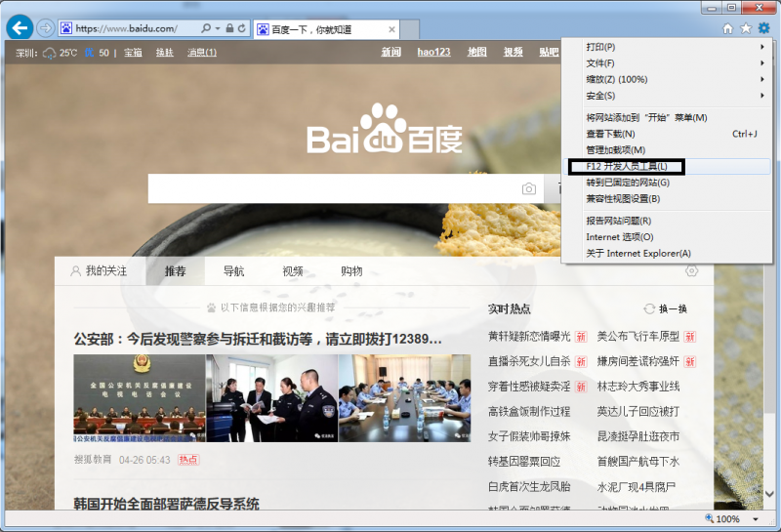This screenshot has height=532, width=781.
Task: Click the Baidu paw favicon in address bar
Action: [66, 28]
